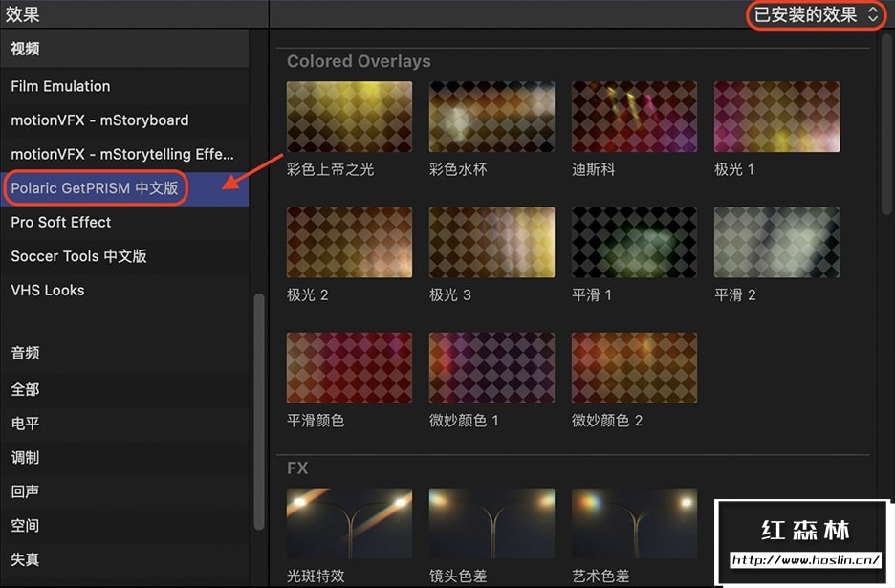Select 平滑 2 effect thumbnail
The height and width of the screenshot is (588, 895).
(776, 242)
